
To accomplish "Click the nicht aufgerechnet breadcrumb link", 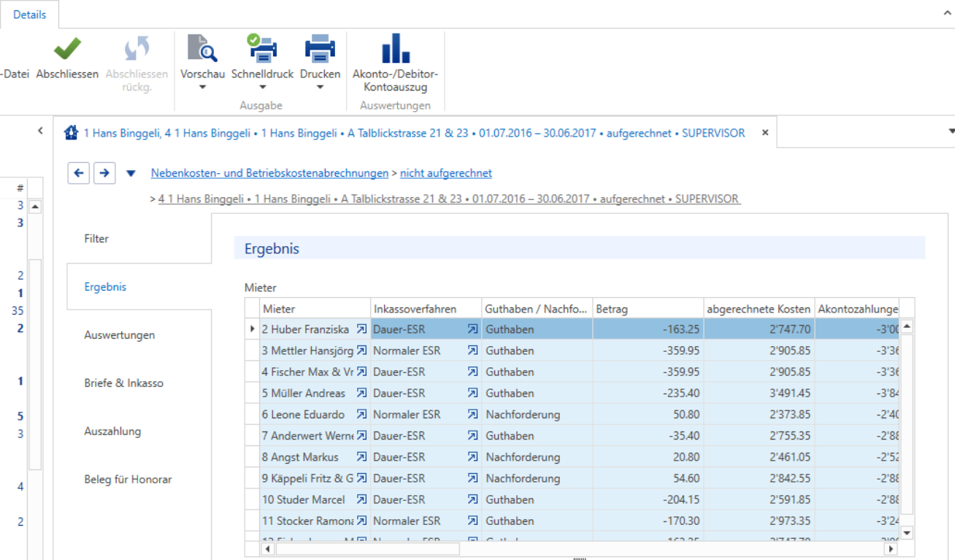I will [x=446, y=173].
